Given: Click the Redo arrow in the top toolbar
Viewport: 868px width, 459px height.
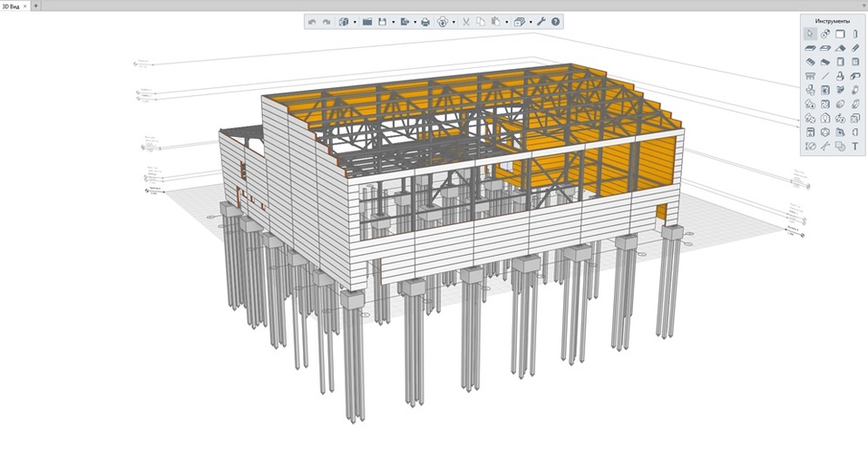Looking at the screenshot, I should (327, 22).
